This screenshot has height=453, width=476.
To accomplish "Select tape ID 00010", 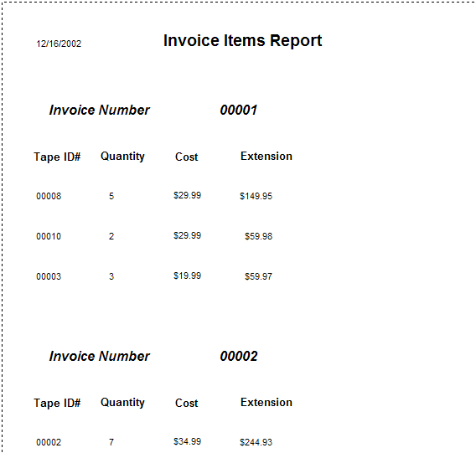I will (49, 236).
